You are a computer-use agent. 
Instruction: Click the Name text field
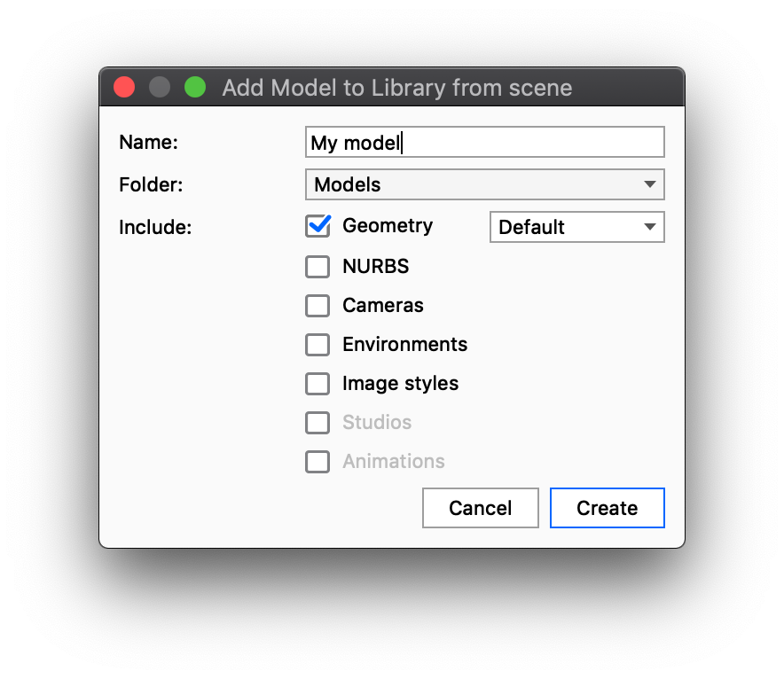484,142
